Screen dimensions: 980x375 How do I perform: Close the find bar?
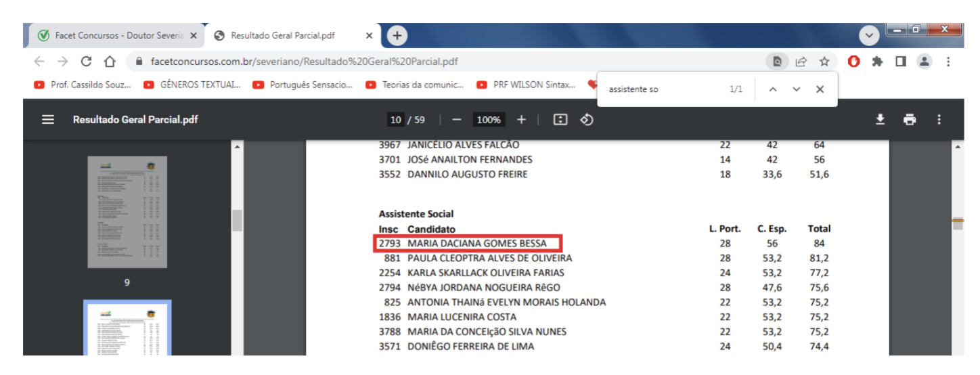(x=820, y=89)
